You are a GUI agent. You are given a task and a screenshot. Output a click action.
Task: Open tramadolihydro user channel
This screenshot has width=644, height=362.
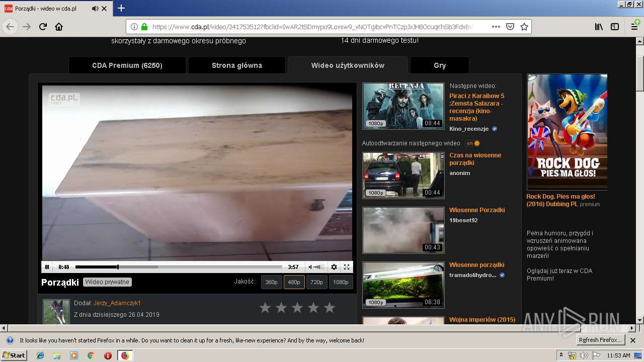(x=473, y=275)
